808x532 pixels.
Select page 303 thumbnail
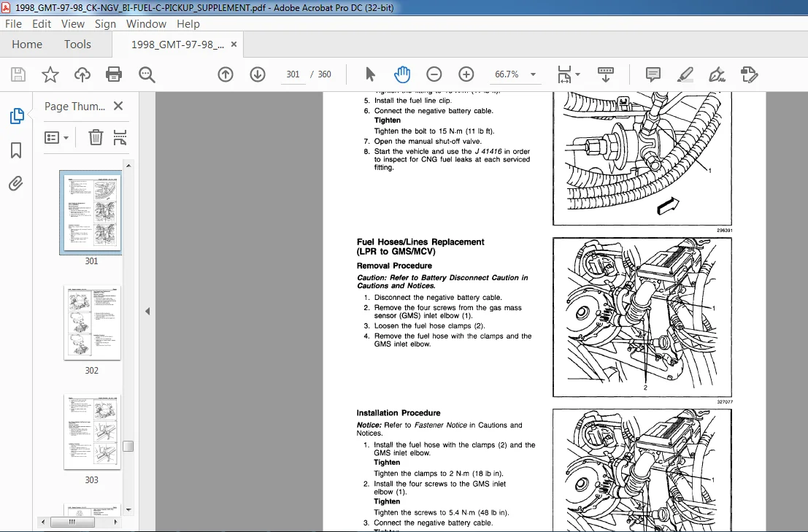pos(92,431)
